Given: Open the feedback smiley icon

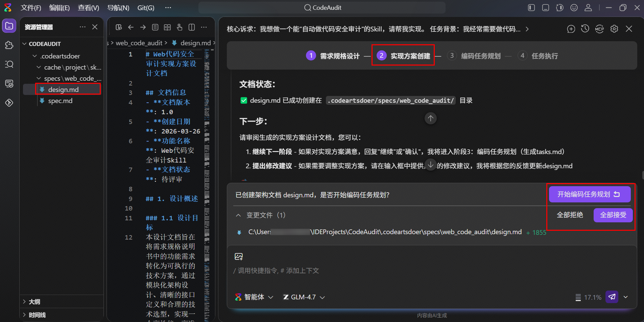Looking at the screenshot, I should click(574, 7).
